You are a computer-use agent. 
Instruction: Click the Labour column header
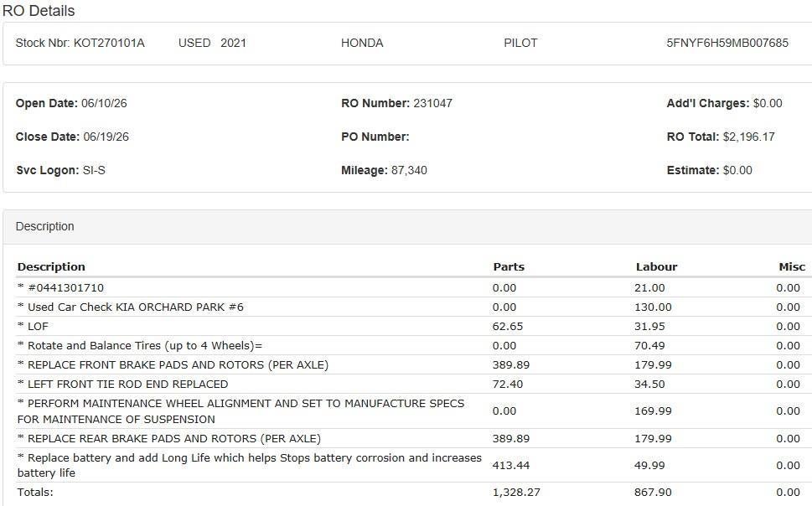pyautogui.click(x=656, y=266)
